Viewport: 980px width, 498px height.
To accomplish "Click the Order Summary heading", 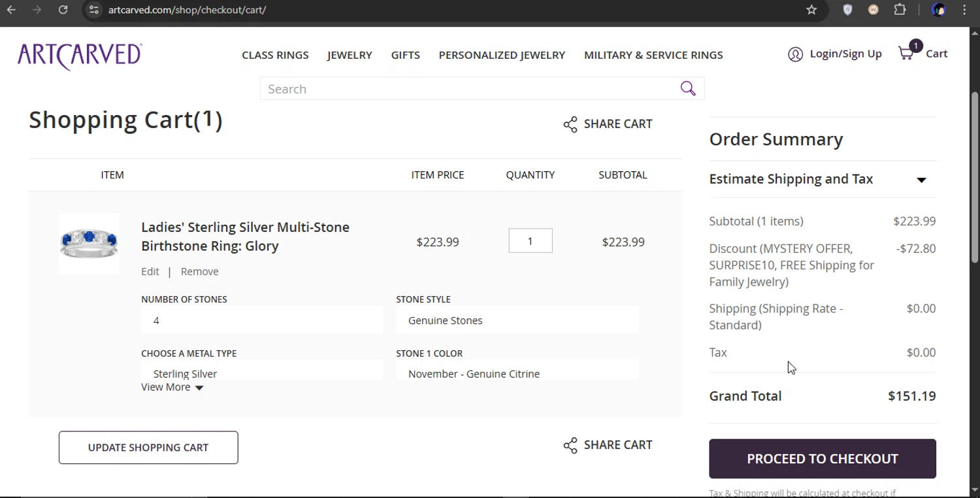I will click(776, 139).
